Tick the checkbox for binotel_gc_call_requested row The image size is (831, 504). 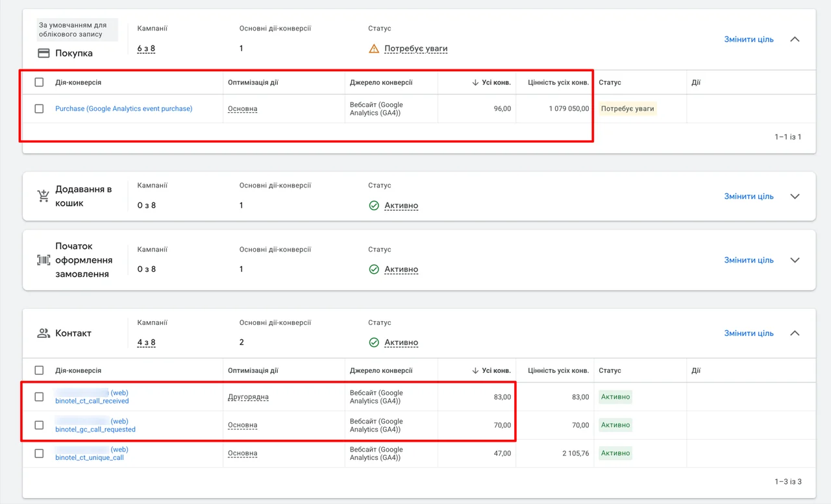[39, 425]
